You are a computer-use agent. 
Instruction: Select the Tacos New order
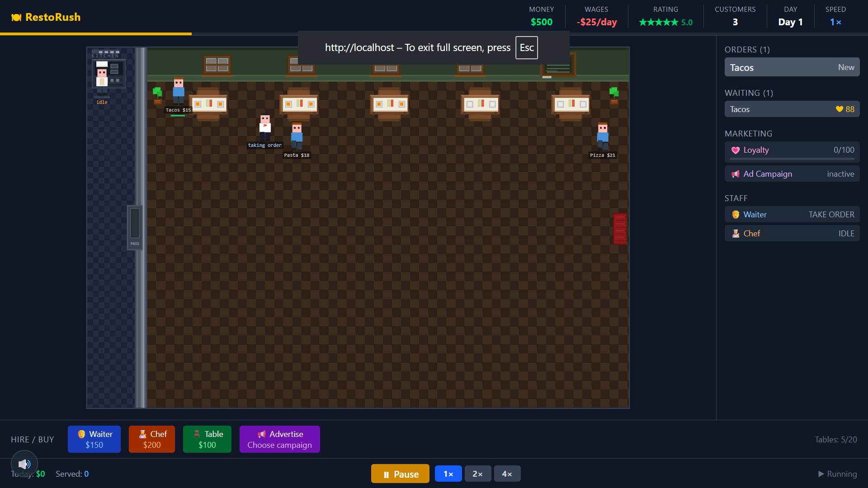point(792,67)
